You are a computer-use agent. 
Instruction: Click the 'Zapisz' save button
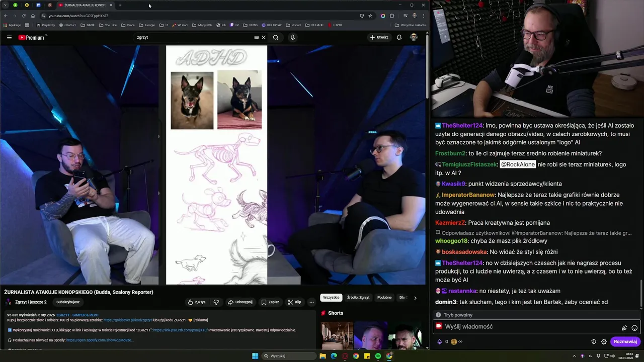270,302
